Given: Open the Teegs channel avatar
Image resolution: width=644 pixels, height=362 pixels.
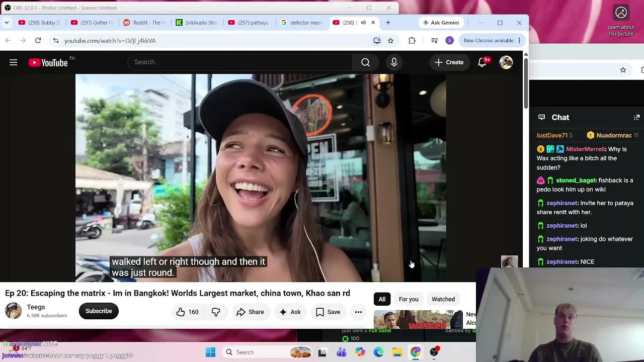Looking at the screenshot, I should (14, 311).
